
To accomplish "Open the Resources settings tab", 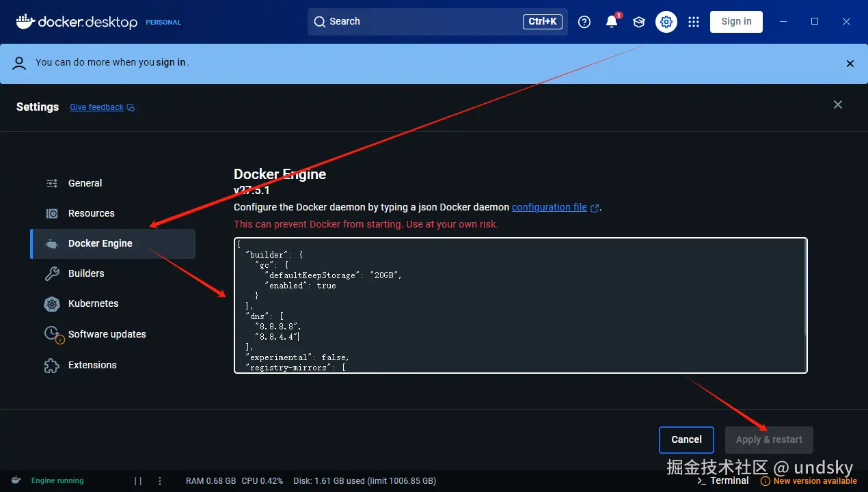I will [x=113, y=213].
